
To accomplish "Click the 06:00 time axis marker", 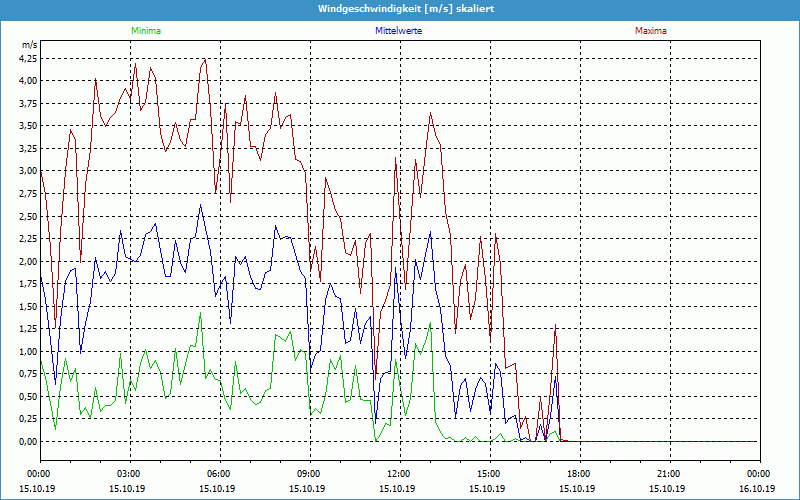I will tap(219, 474).
